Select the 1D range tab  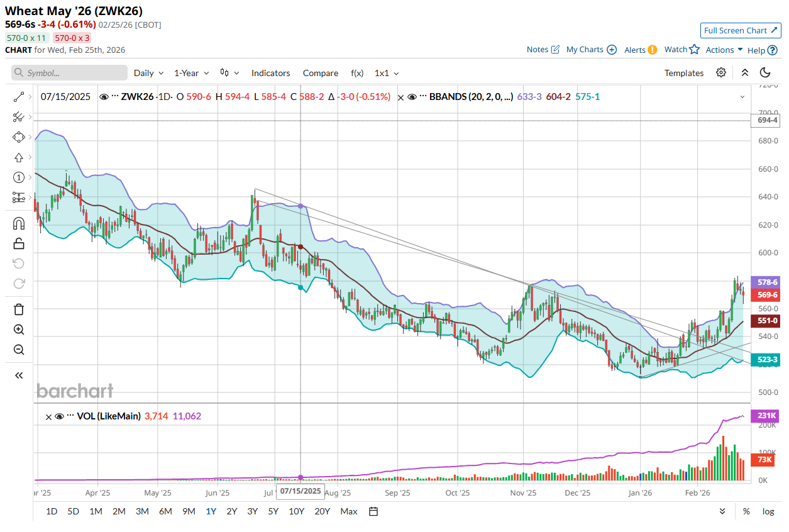click(52, 511)
